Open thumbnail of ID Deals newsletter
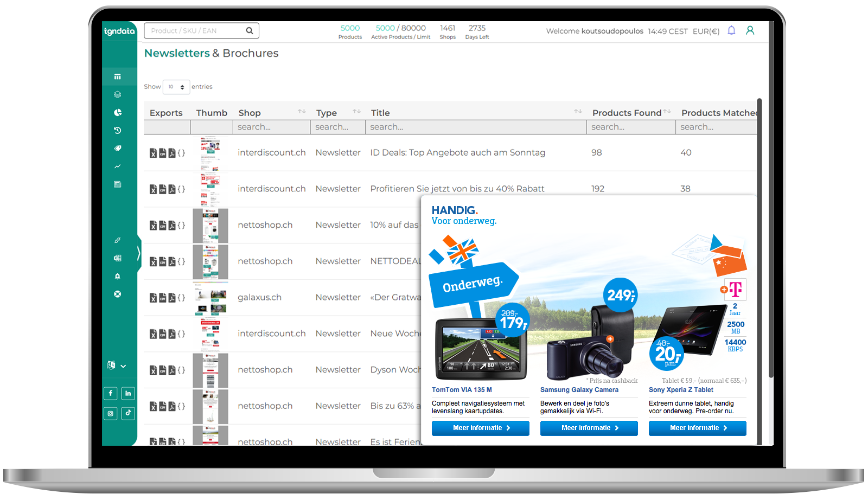The width and height of the screenshot is (868, 494). (210, 153)
